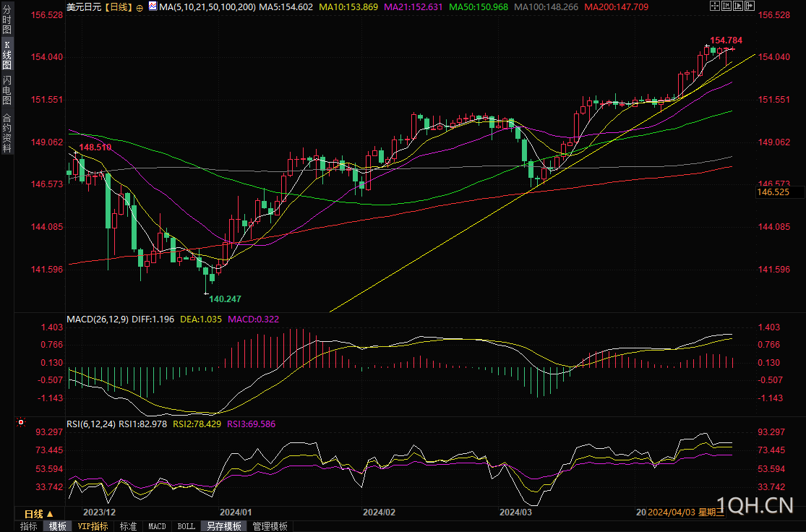
Task: Click the 美元日元 chart title
Action: (x=85, y=7)
